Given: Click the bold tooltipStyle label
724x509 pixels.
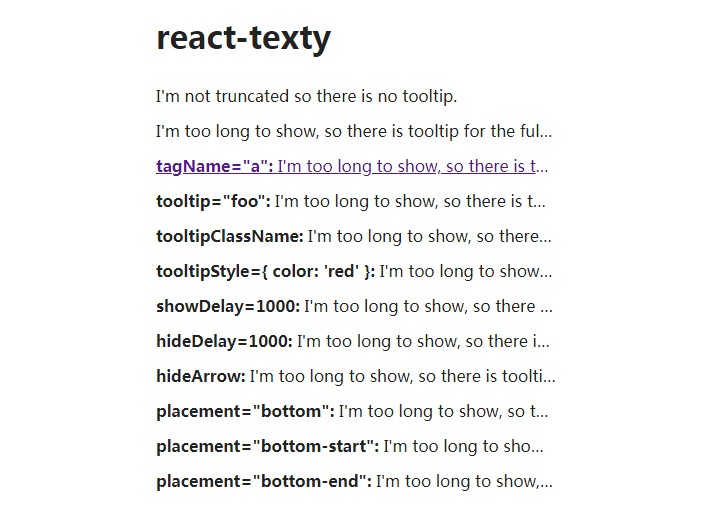Looking at the screenshot, I should (x=265, y=272).
